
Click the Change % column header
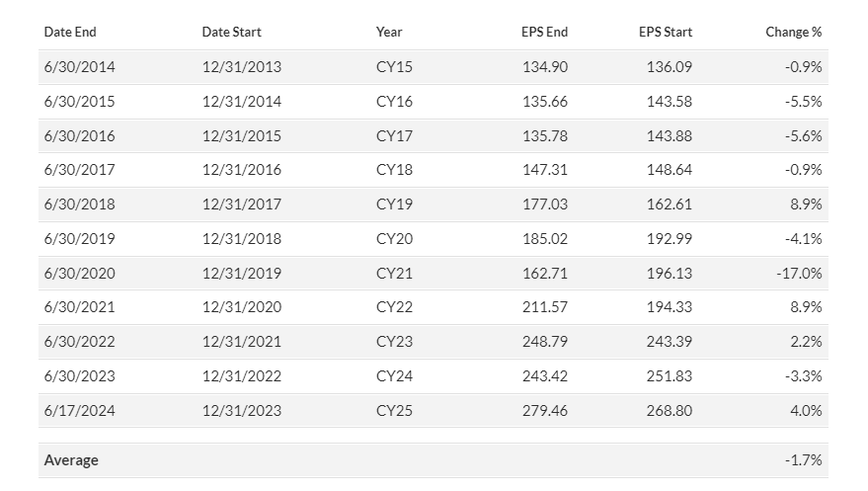pyautogui.click(x=793, y=32)
